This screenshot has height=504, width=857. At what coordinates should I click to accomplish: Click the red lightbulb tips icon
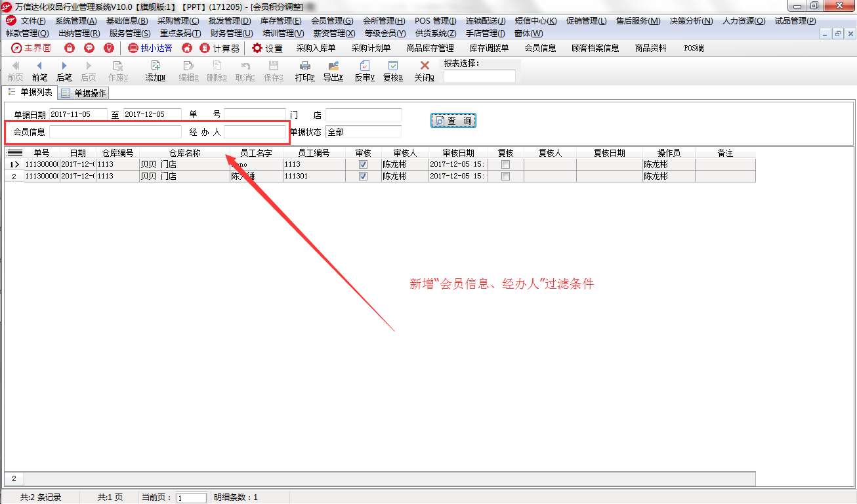[x=109, y=48]
